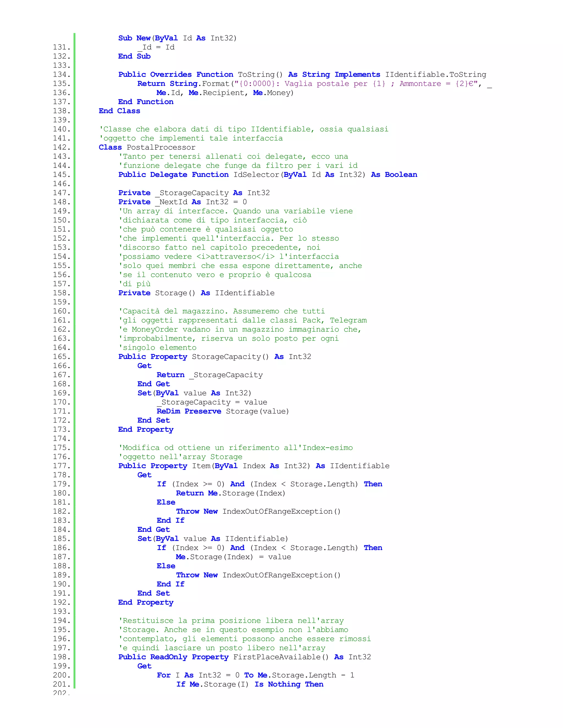
Task: Click 'Public Property StorageCapacity() As Int32' line
Action: pyautogui.click(x=215, y=356)
